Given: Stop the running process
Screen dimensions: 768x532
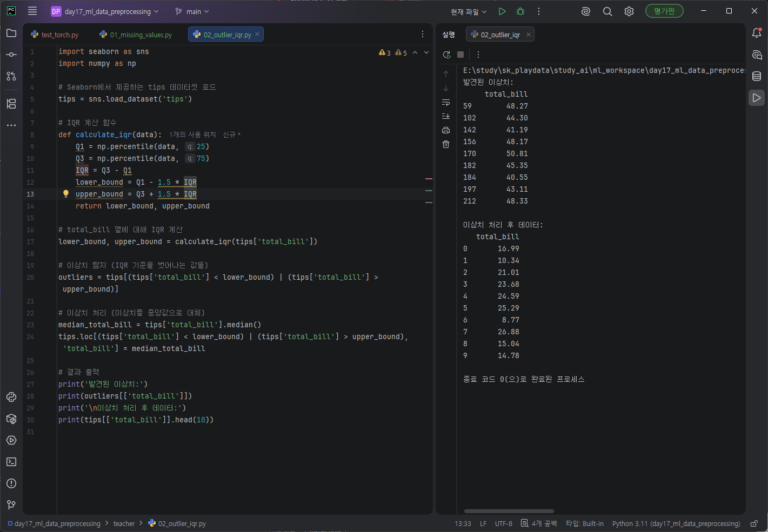Looking at the screenshot, I should pyautogui.click(x=460, y=55).
